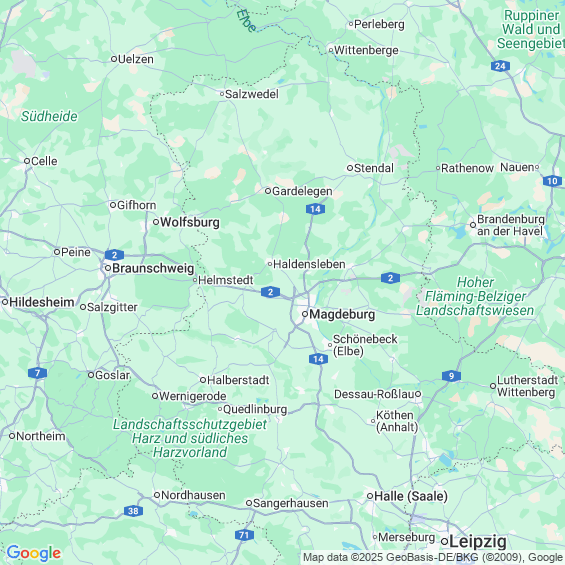The width and height of the screenshot is (565, 565).
Task: Click the Elbe river label
Action: [x=247, y=21]
